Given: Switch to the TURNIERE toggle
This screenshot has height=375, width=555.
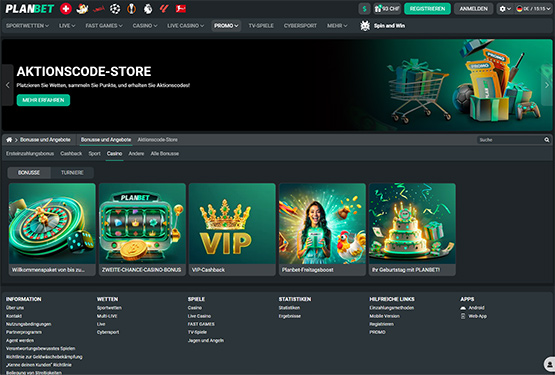Looking at the screenshot, I should coord(72,173).
